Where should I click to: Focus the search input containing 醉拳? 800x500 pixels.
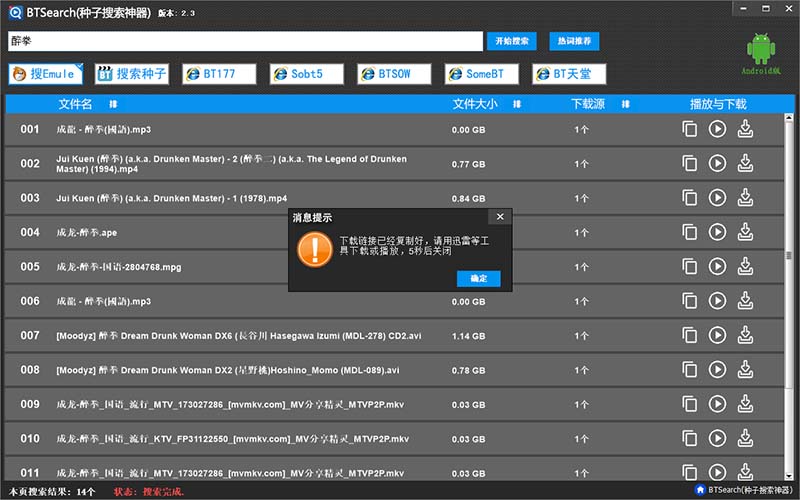pos(245,41)
